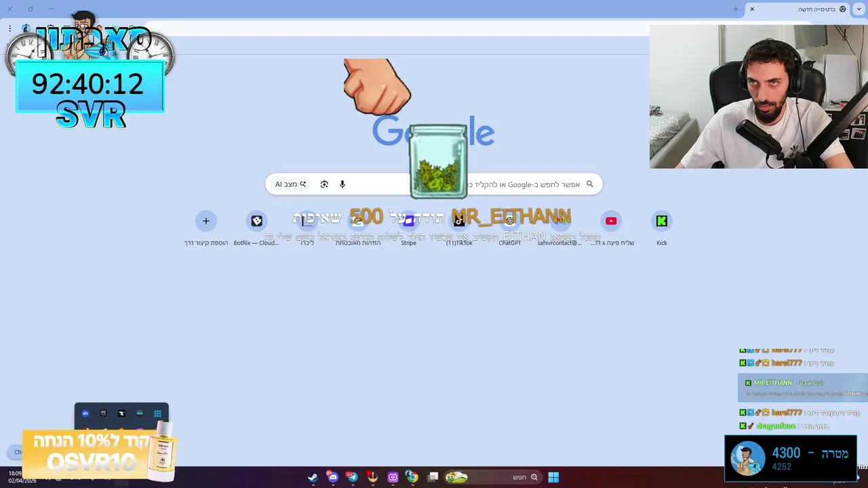Start voice search with the microphone icon
The image size is (868, 488).
coord(342,184)
